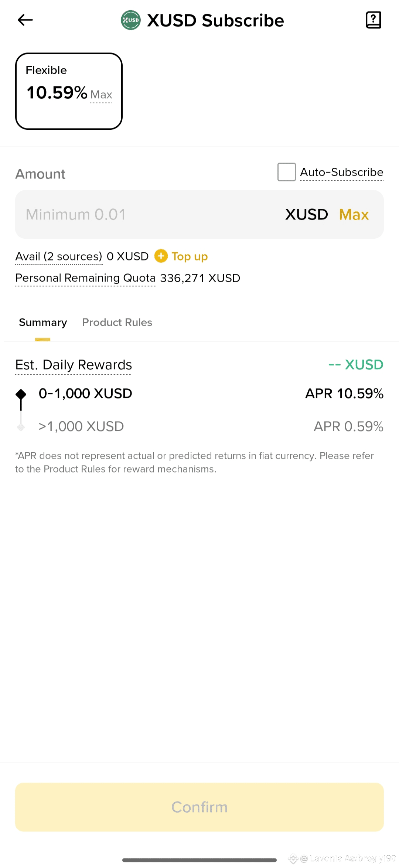Image resolution: width=399 pixels, height=868 pixels.
Task: Select the Summary tab
Action: 43,323
